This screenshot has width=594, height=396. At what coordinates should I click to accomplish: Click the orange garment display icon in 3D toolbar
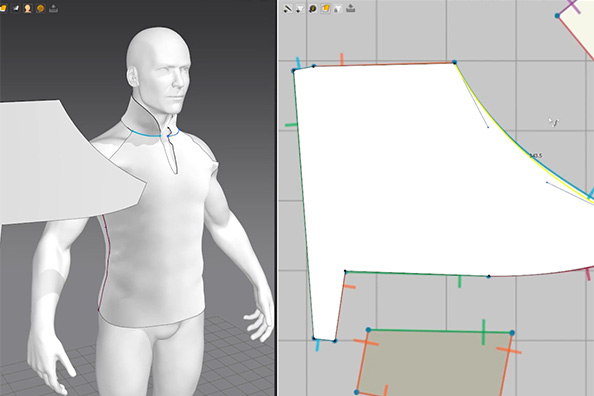(x=3, y=8)
